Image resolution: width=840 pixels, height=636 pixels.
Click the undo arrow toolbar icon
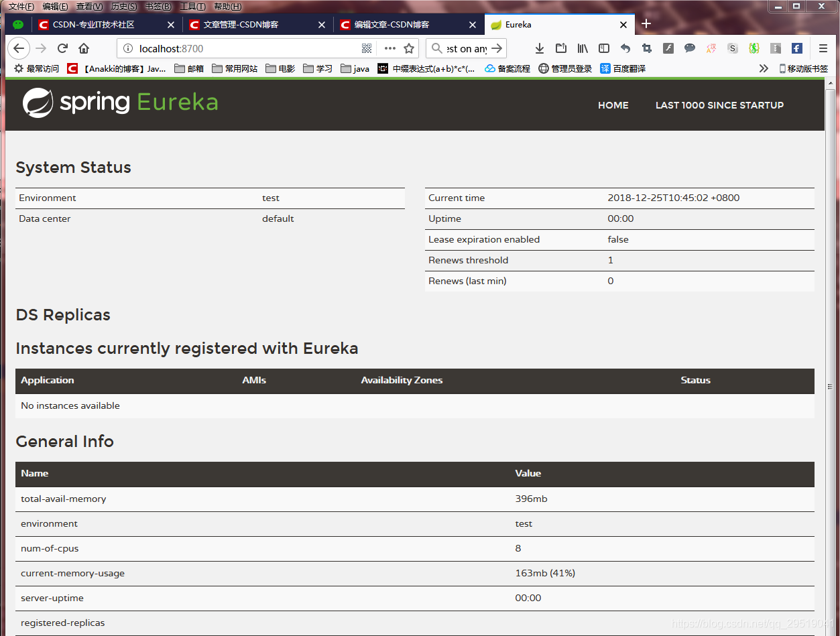(625, 48)
